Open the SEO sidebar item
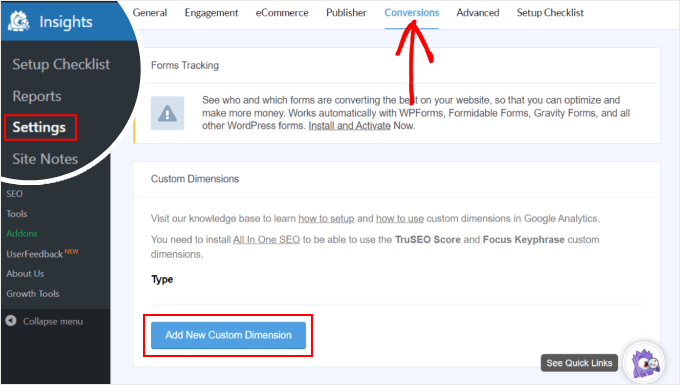680x385 pixels. click(x=14, y=194)
